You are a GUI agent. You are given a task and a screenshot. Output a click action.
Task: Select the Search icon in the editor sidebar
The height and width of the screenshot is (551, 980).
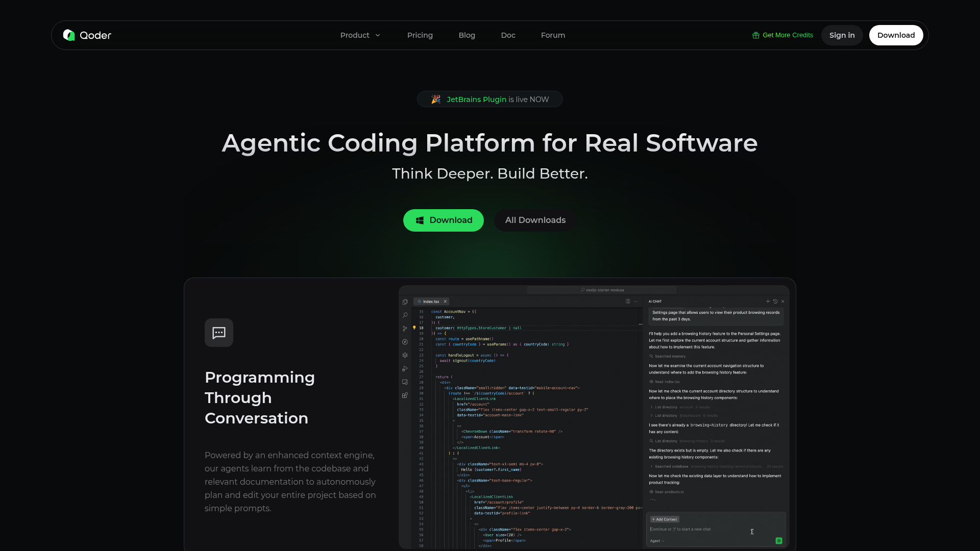click(405, 315)
